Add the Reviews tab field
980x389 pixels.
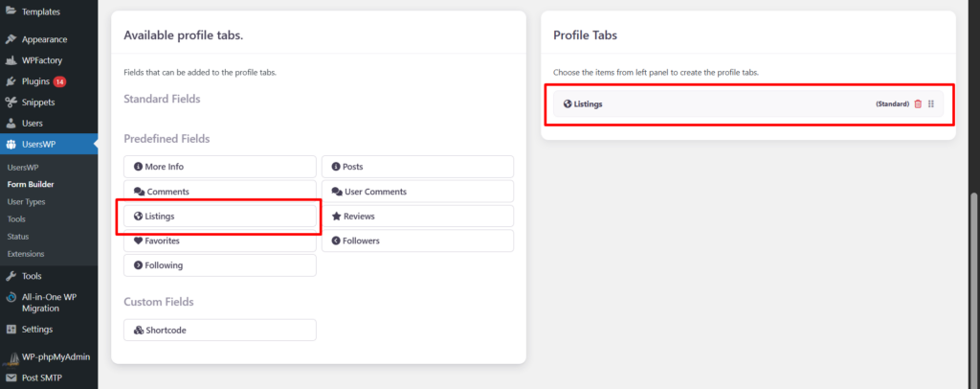(x=417, y=216)
